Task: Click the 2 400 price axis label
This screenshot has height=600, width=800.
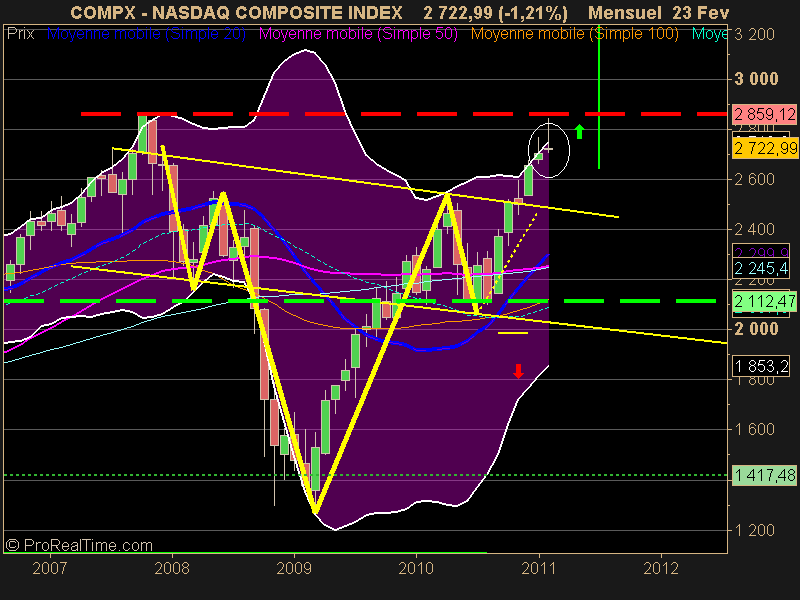Action: coord(755,229)
